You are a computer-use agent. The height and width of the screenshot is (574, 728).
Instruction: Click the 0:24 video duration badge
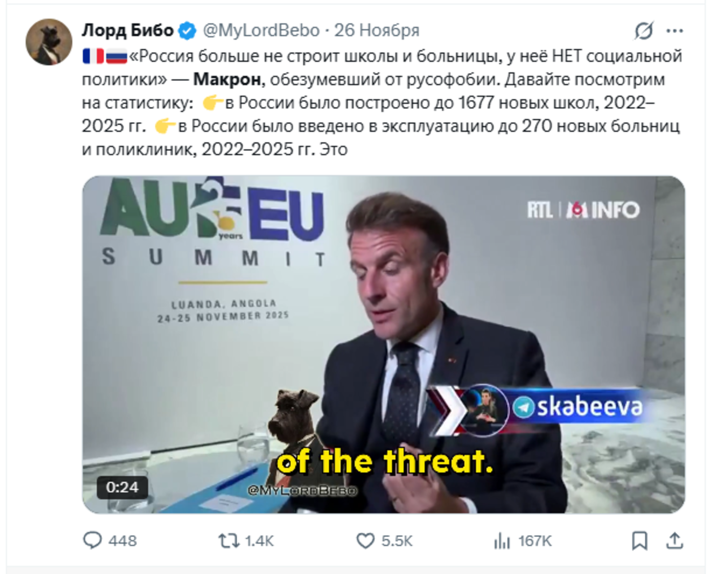(122, 487)
